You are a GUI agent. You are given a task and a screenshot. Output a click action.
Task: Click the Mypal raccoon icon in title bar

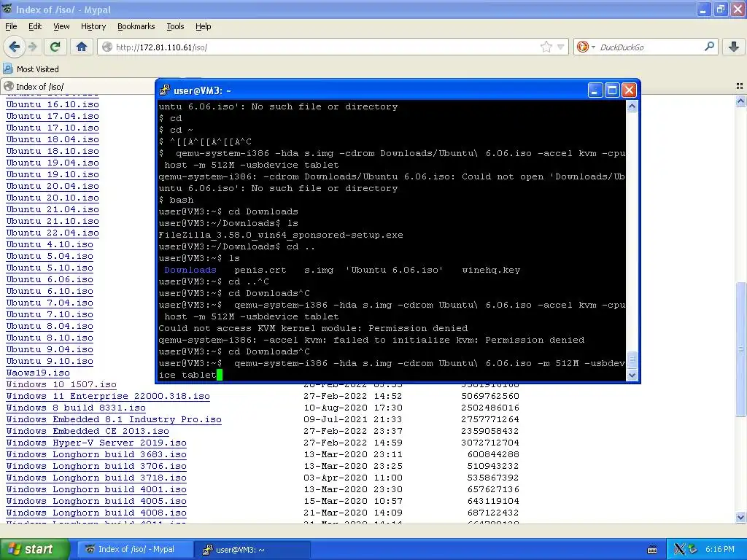point(7,9)
